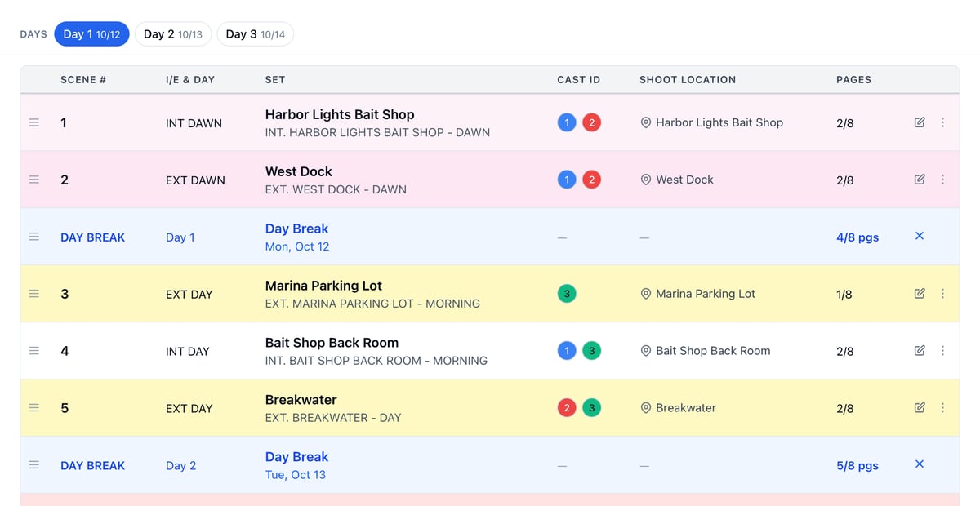Edit scene 2 West Dock
This screenshot has width=980, height=506.
(x=920, y=180)
